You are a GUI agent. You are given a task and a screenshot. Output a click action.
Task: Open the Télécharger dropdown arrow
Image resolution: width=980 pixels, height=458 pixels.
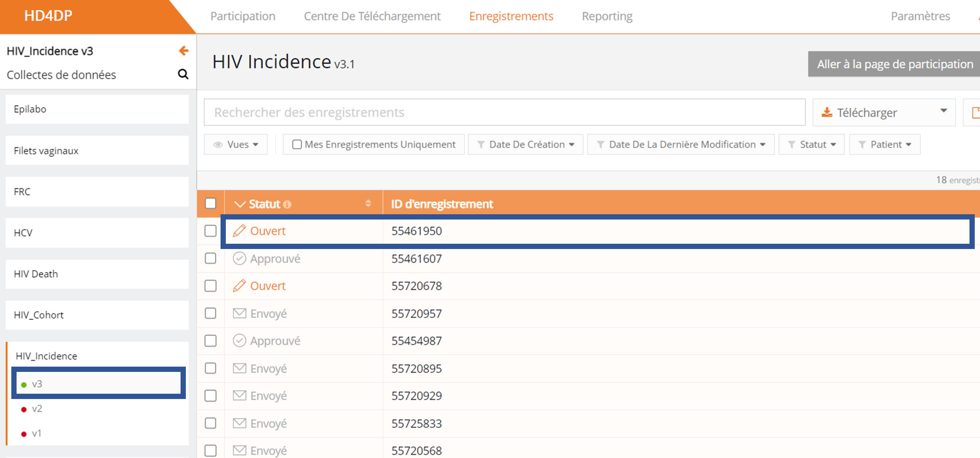943,111
